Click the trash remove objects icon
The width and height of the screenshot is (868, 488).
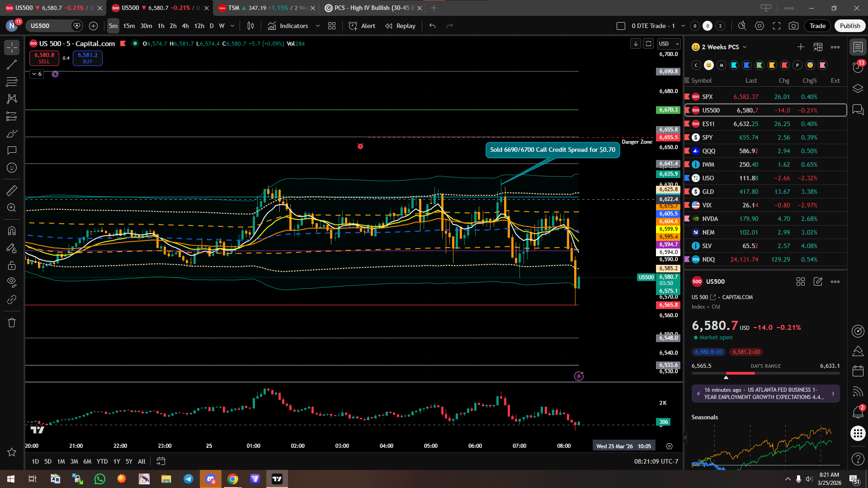(x=12, y=323)
